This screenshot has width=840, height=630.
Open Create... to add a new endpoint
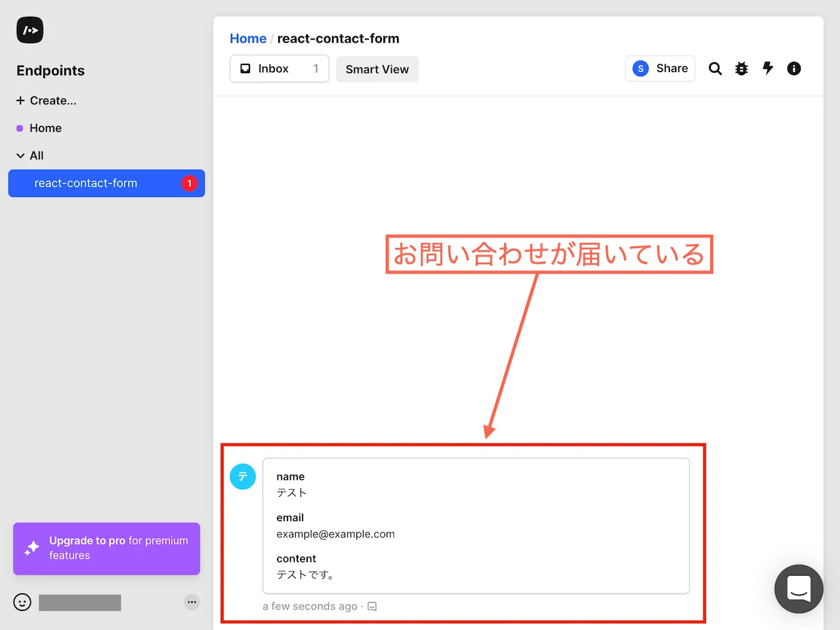(x=46, y=100)
